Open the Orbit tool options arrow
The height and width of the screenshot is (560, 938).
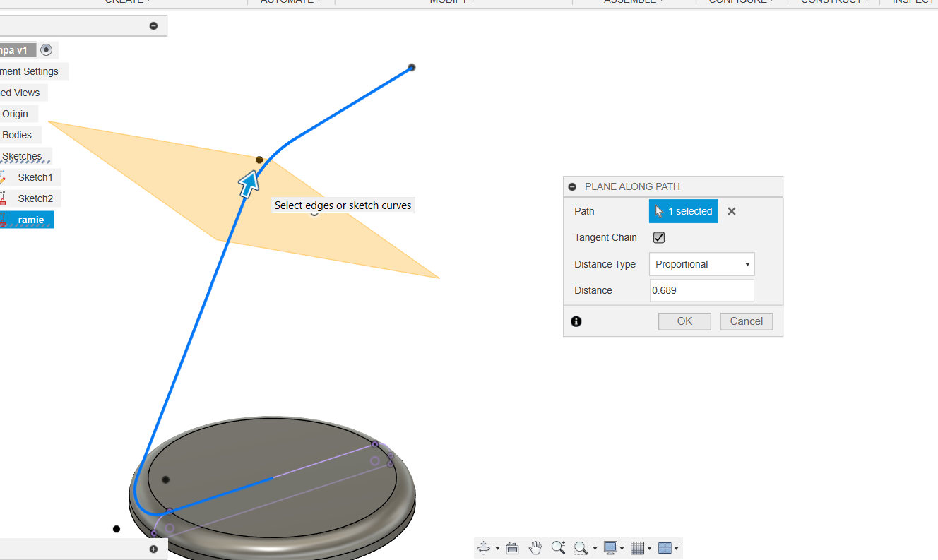[x=497, y=549]
